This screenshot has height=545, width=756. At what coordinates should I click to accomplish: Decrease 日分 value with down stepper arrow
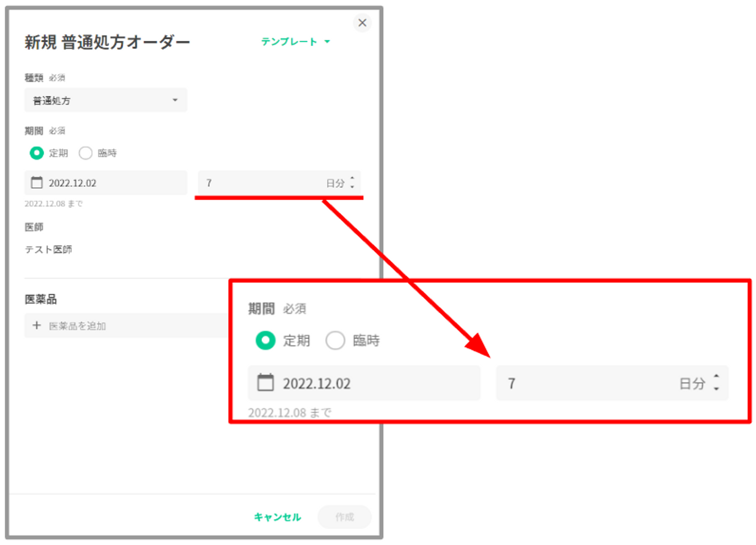coord(352,187)
